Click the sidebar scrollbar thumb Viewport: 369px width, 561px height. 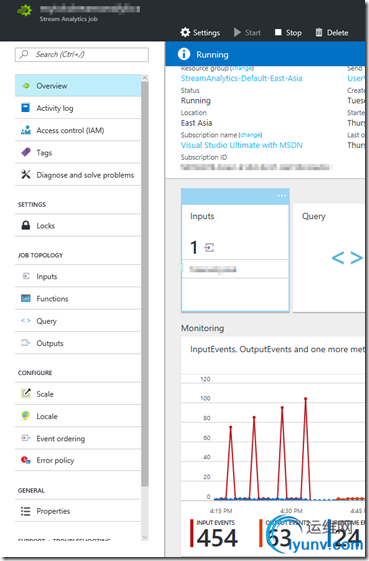145,284
